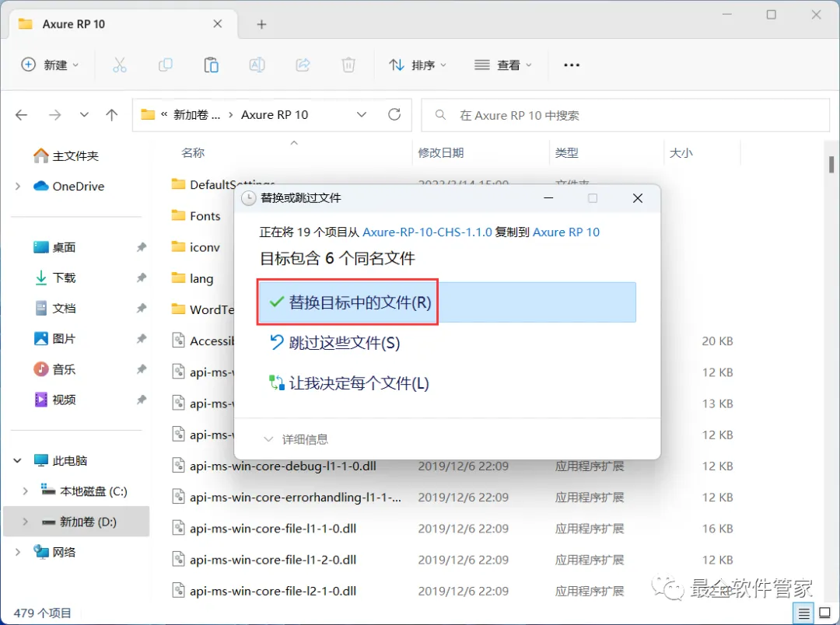Image resolution: width=840 pixels, height=625 pixels.
Task: Click the Share icon in toolbar
Action: (x=303, y=65)
